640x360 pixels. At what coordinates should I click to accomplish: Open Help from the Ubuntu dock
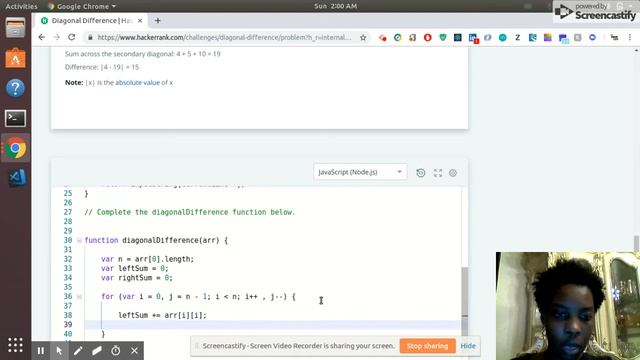(x=16, y=88)
